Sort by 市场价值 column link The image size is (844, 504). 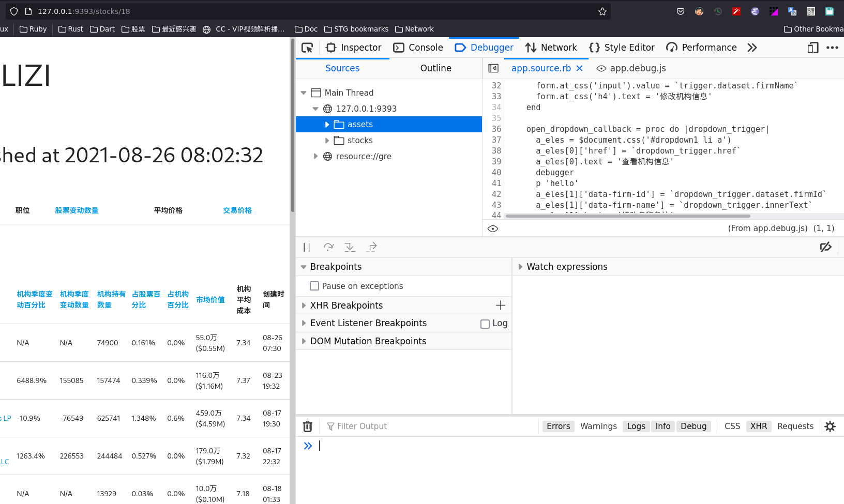coord(210,300)
